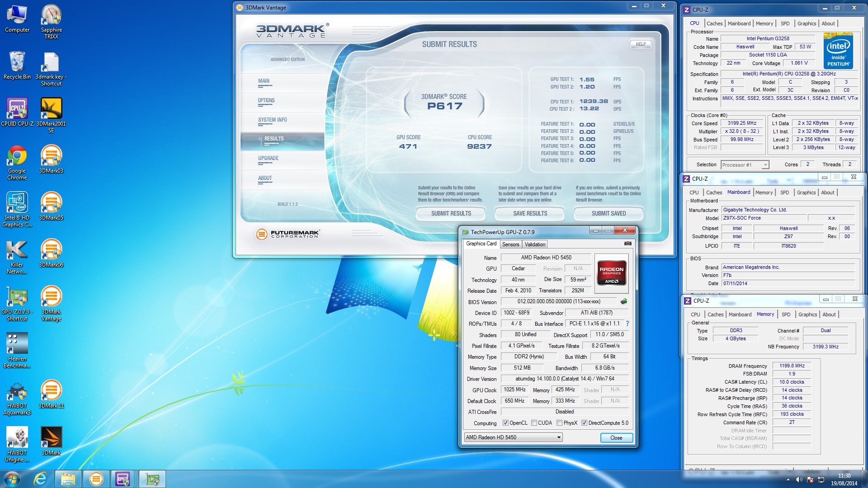The image size is (868, 488).
Task: Click volume speaker tray icon
Action: [x=799, y=479]
